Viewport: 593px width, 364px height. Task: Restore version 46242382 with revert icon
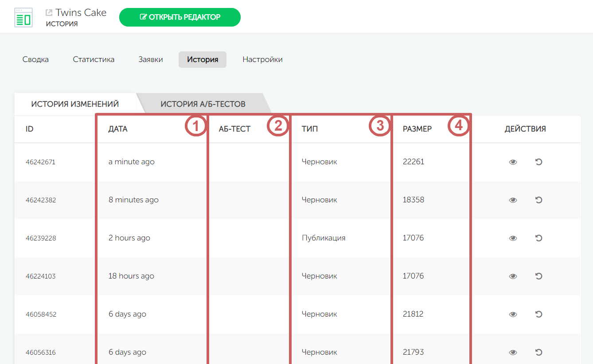pyautogui.click(x=538, y=200)
